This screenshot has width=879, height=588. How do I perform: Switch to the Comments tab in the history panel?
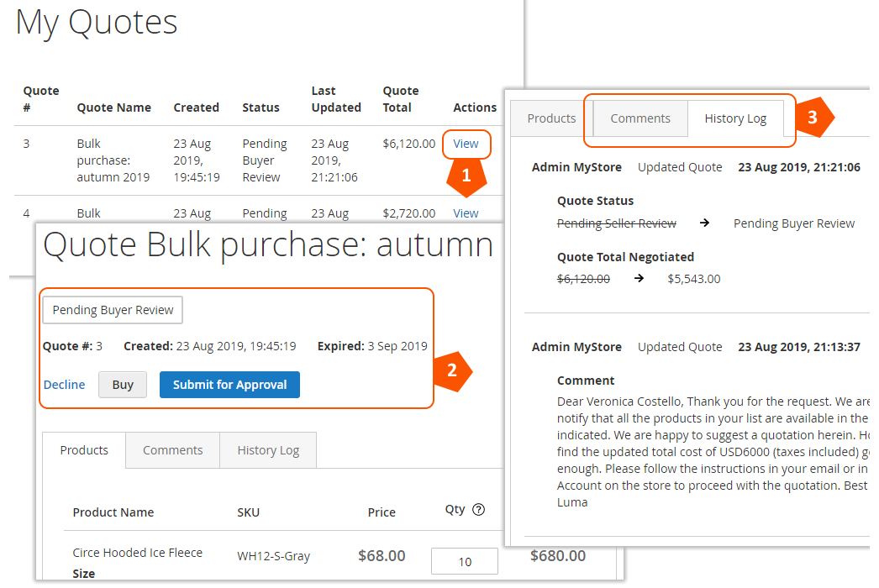coord(640,118)
